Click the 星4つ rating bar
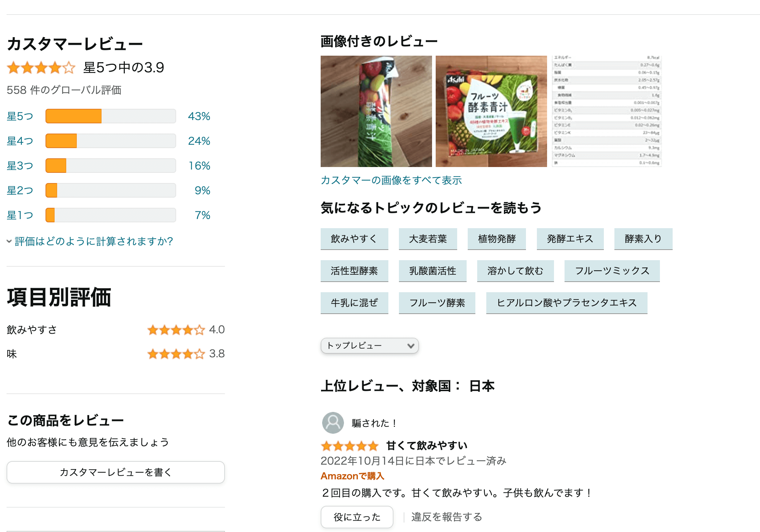 click(110, 141)
